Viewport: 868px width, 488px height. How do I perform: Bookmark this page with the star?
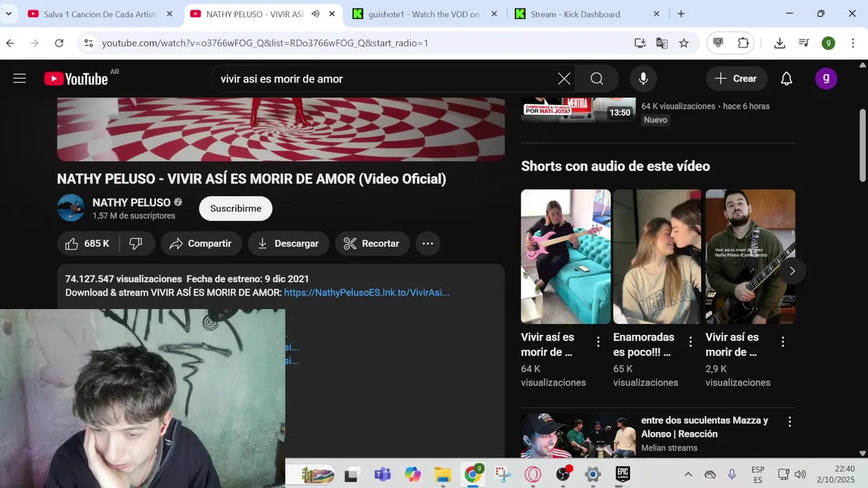pyautogui.click(x=684, y=43)
